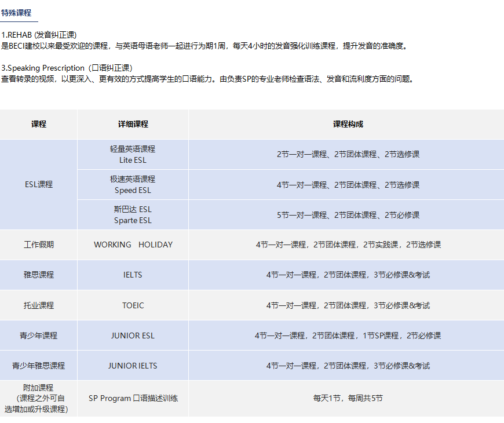Click the JUNIOR ESL course cell
Screen dimensions: 504x423
pyautogui.click(x=133, y=336)
